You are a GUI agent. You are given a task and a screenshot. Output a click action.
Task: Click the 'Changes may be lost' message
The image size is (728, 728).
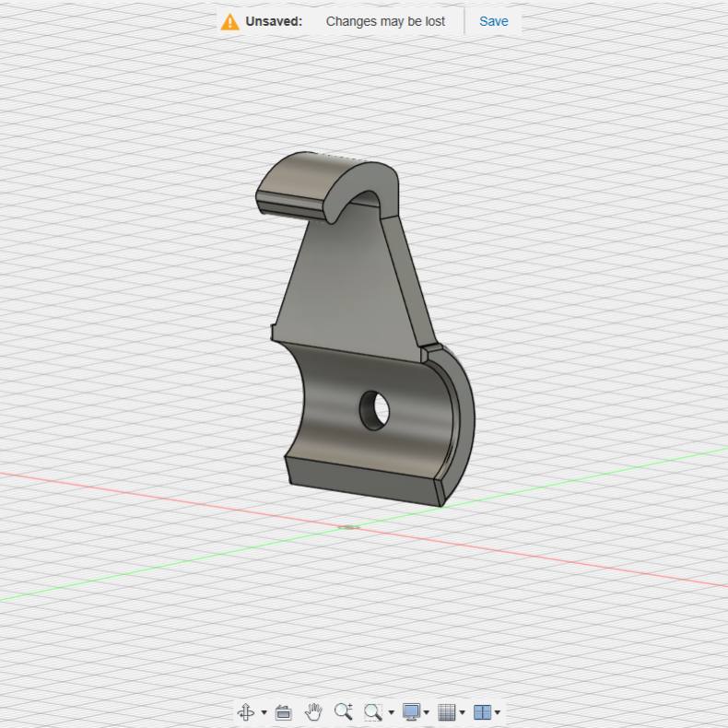385,21
